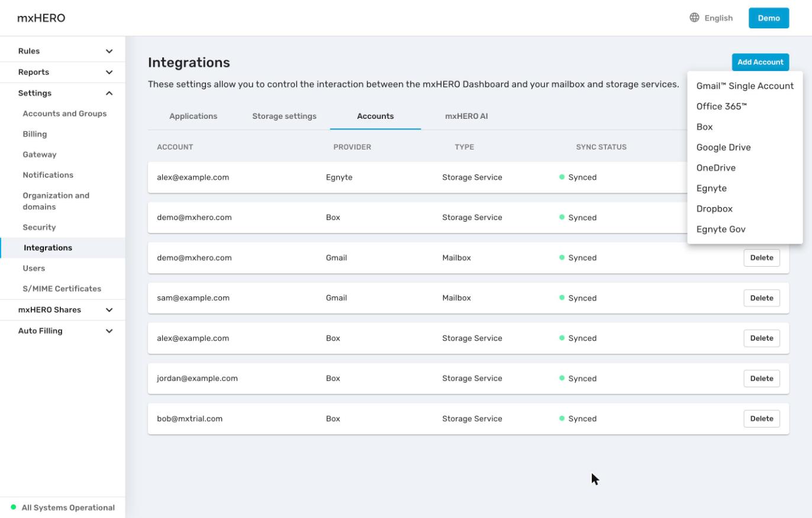This screenshot has height=518, width=812.
Task: Open S/MIME Certificates page
Action: coord(62,289)
